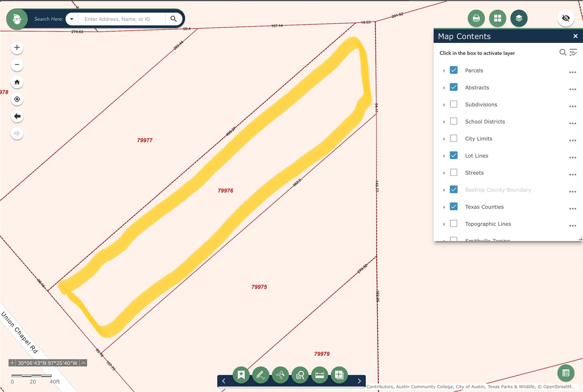Toggle the map layers panel icon
Viewport: 583px width, 392px height.
[x=519, y=18]
